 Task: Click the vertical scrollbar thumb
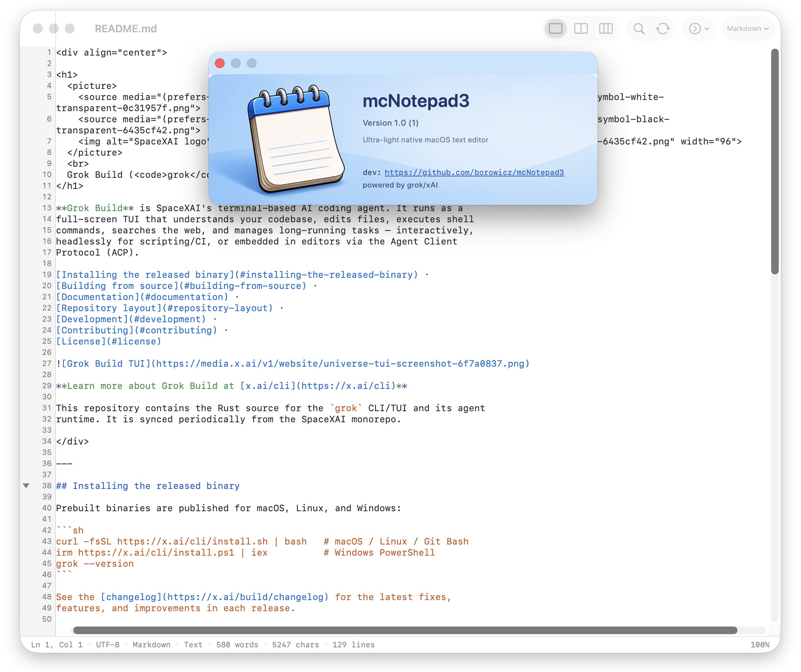click(774, 161)
